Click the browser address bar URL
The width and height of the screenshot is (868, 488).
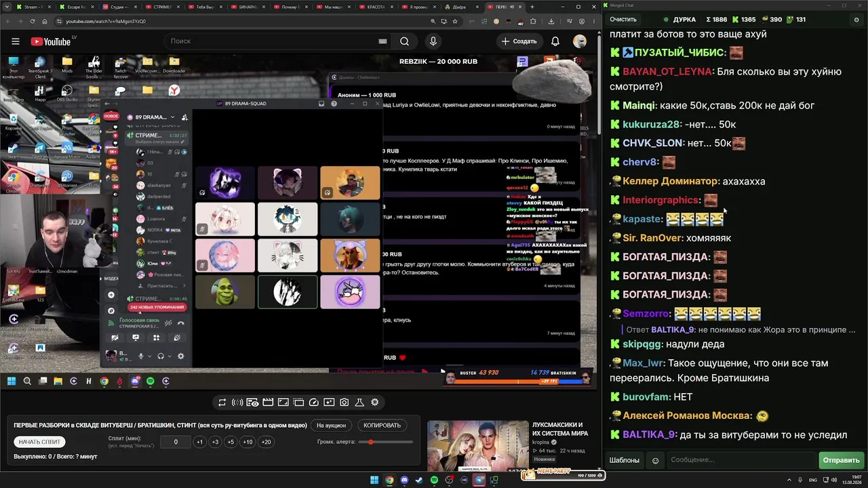click(x=106, y=21)
